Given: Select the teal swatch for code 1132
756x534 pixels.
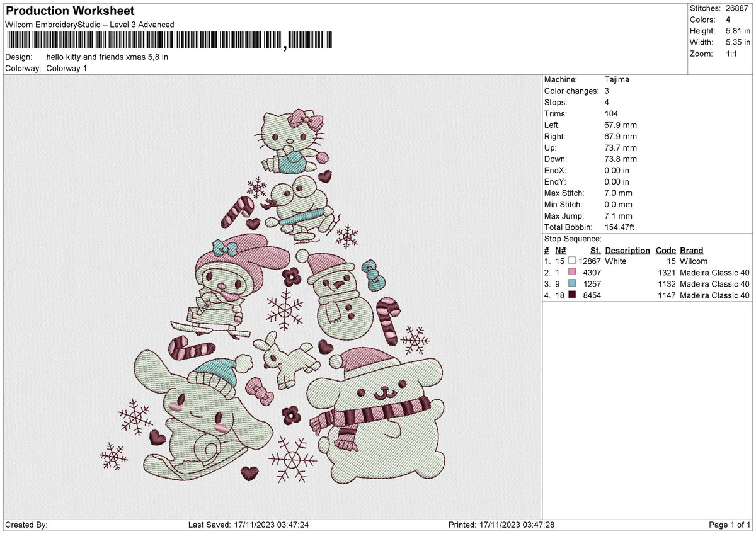Looking at the screenshot, I should tap(572, 283).
